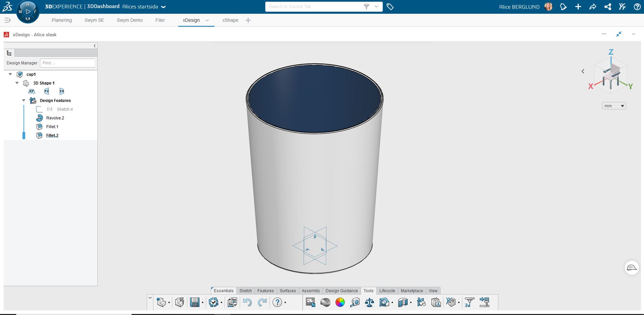Open the Materials sphere icon
The height and width of the screenshot is (315, 644).
coord(325,302)
